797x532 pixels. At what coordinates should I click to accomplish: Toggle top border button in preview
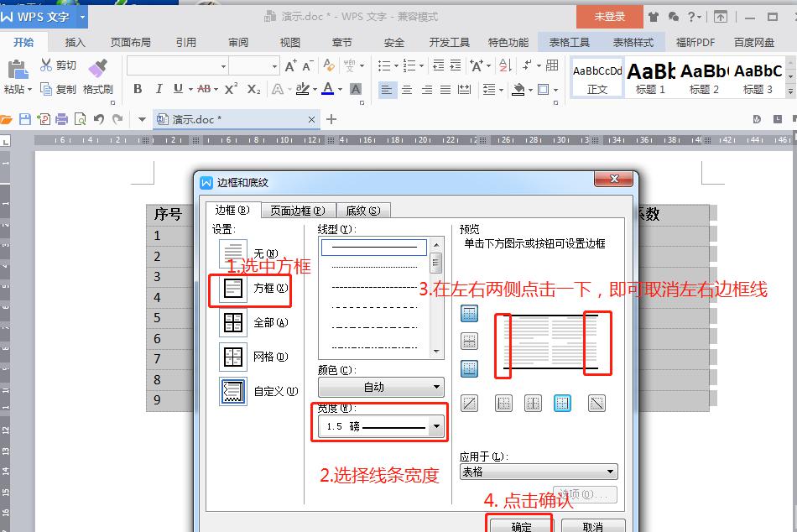pyautogui.click(x=469, y=313)
